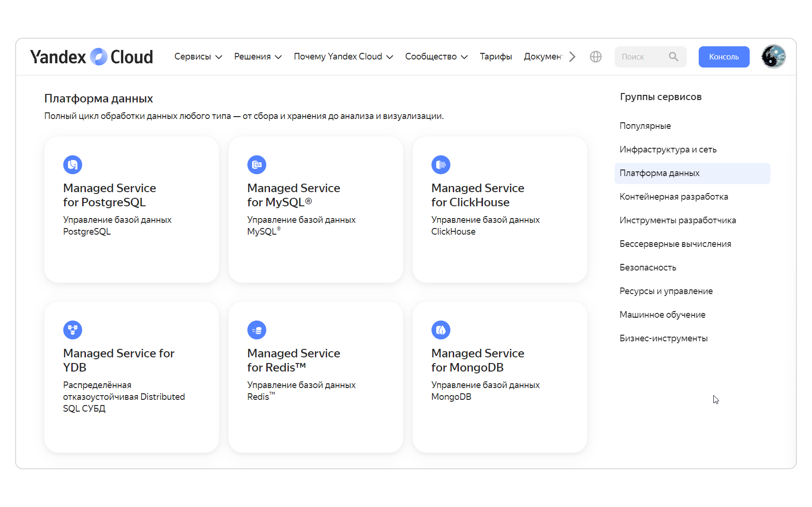Click the ClickHouse service icon

(441, 165)
